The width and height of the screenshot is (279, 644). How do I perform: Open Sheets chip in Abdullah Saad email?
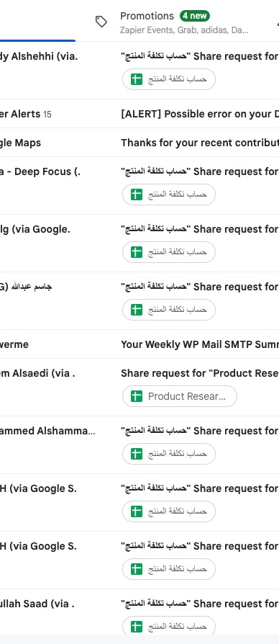[x=169, y=626]
